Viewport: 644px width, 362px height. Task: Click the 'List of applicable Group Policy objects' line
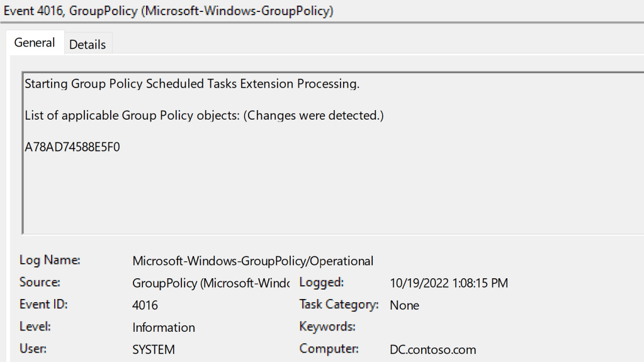tap(204, 115)
